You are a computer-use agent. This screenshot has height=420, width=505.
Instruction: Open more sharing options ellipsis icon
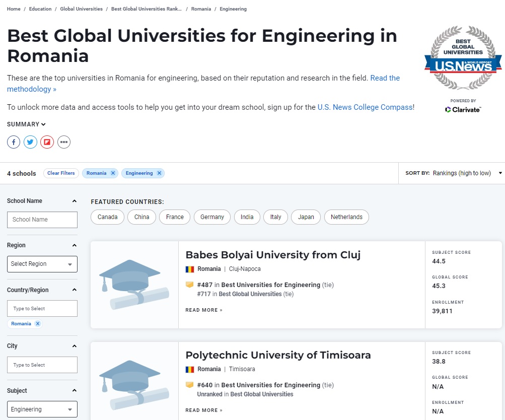(63, 142)
